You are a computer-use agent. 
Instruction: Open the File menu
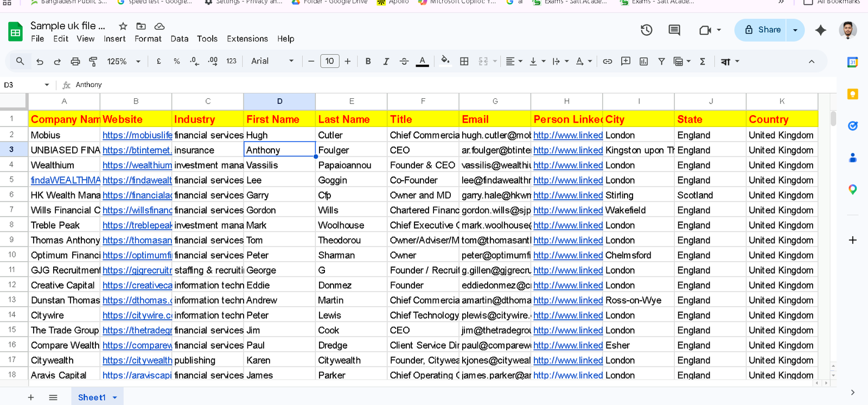pyautogui.click(x=37, y=39)
